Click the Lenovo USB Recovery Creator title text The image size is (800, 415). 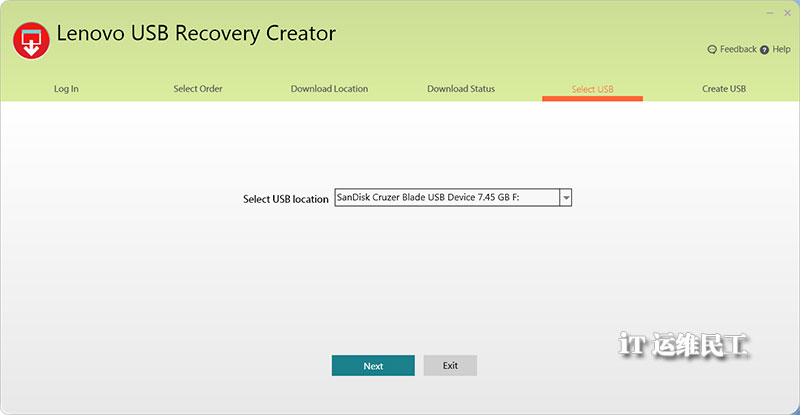[x=196, y=33]
